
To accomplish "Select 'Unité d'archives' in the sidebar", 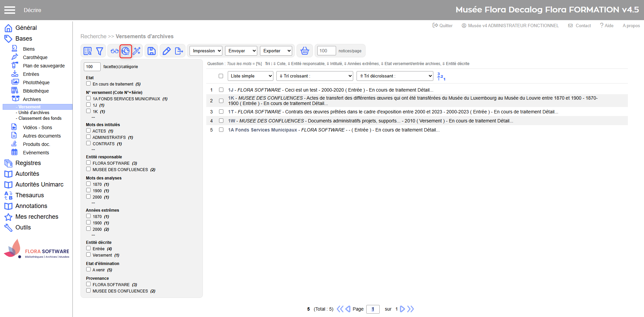I will pos(34,113).
